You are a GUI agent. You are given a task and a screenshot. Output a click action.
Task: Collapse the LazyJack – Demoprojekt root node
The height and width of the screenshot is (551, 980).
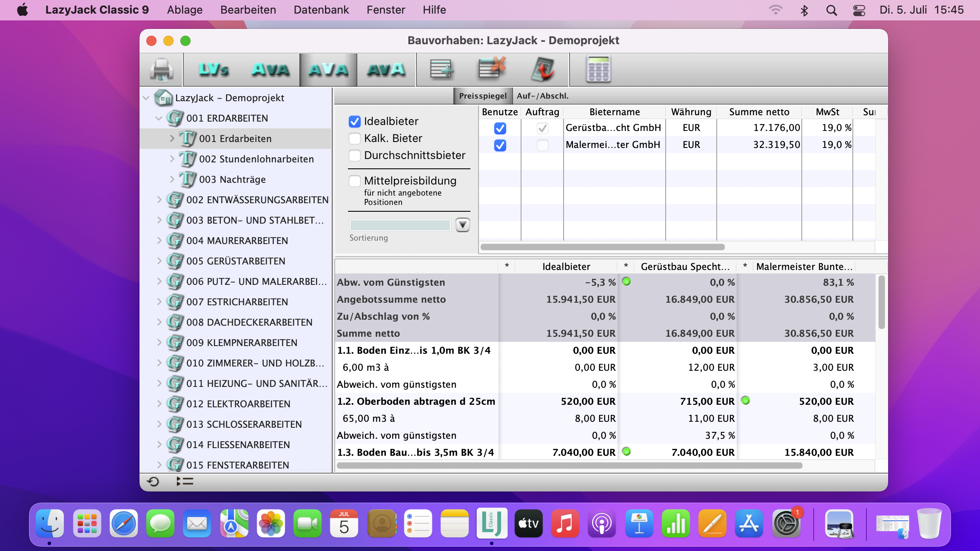click(x=146, y=98)
